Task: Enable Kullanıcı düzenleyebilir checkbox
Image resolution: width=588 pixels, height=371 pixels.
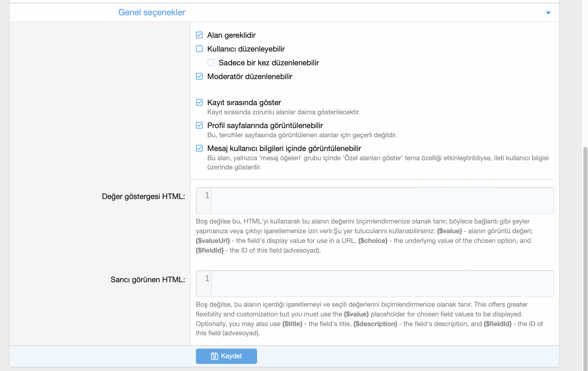Action: tap(199, 49)
